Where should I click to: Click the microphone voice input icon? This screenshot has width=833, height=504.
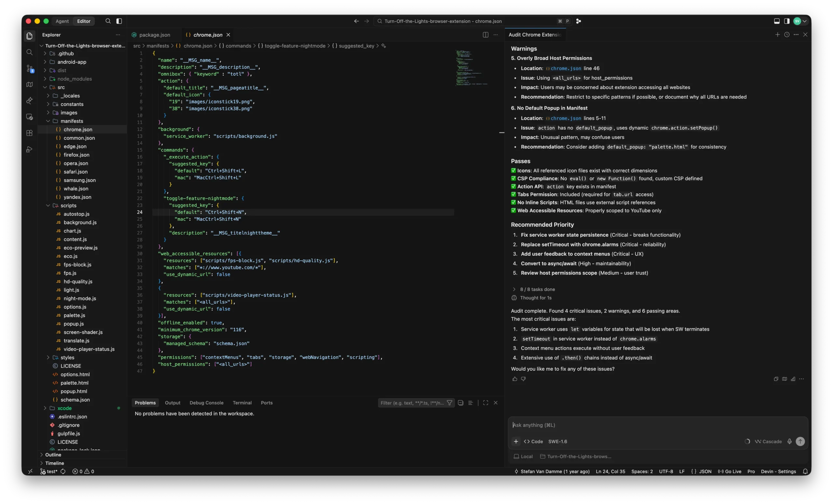coord(789,442)
